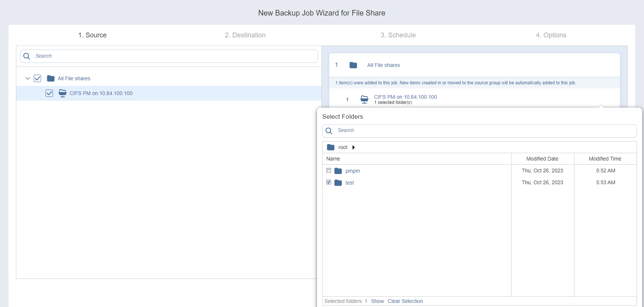The width and height of the screenshot is (644, 307).
Task: Click the CIFS PM share icon in selected items
Action: 364,99
